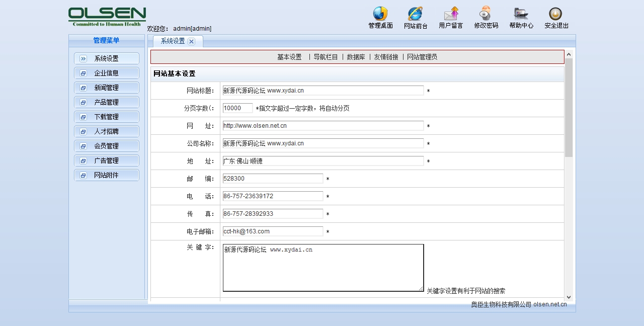Click the expand icon beside 会员管理

(x=84, y=146)
